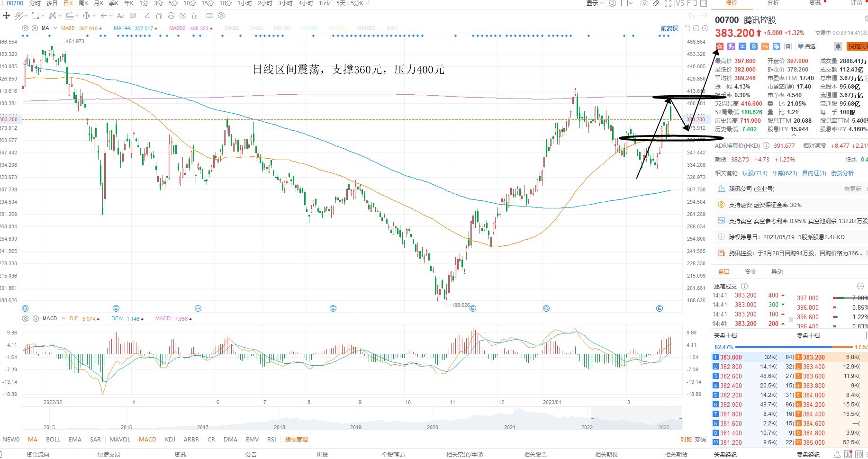Select the pencil brush drawing tool

click(147, 16)
